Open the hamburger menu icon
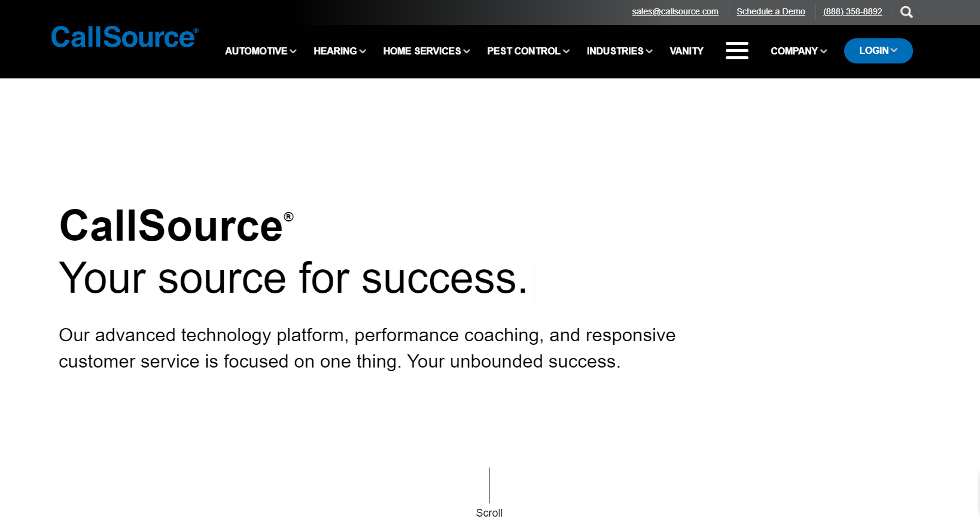The width and height of the screenshot is (980, 519). [x=736, y=50]
